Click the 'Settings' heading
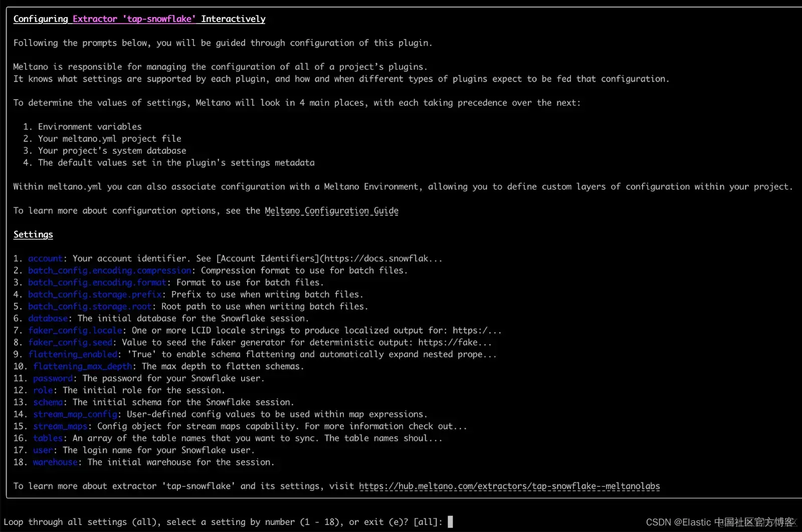 [x=33, y=234]
